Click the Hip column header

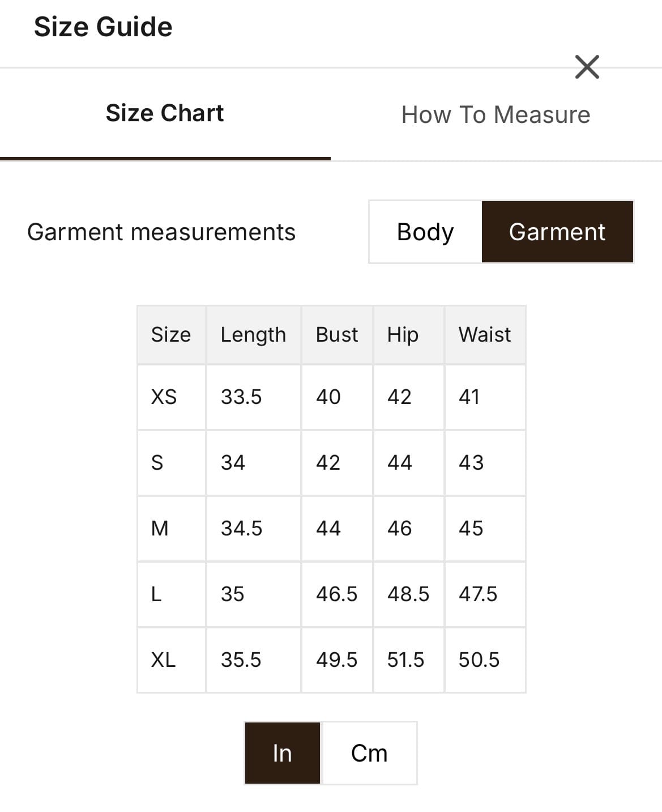403,334
